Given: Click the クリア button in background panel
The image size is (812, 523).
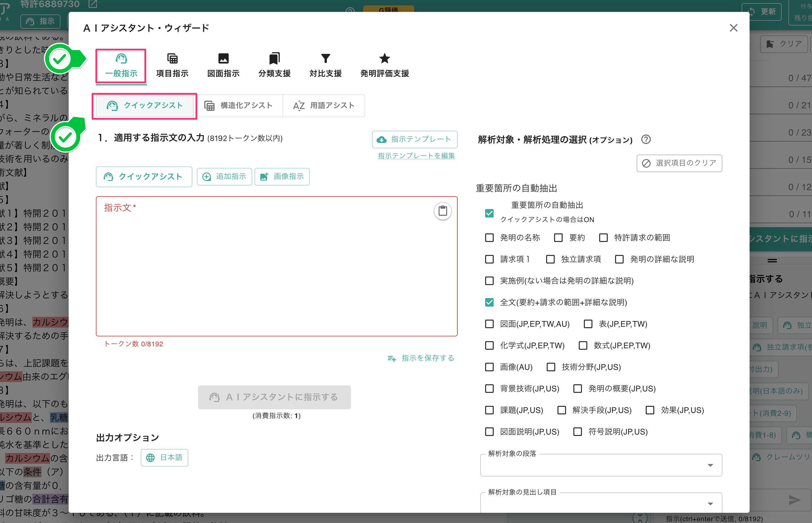Looking at the screenshot, I should coord(784,44).
